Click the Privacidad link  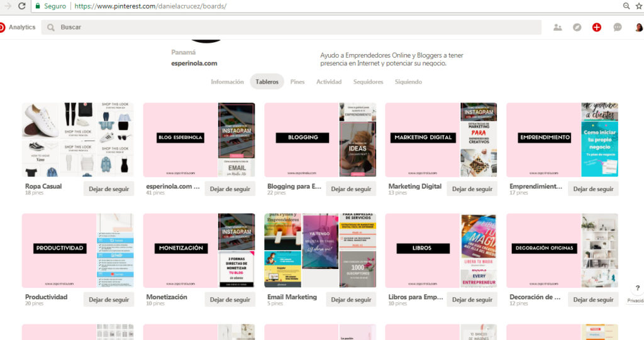coord(635,300)
